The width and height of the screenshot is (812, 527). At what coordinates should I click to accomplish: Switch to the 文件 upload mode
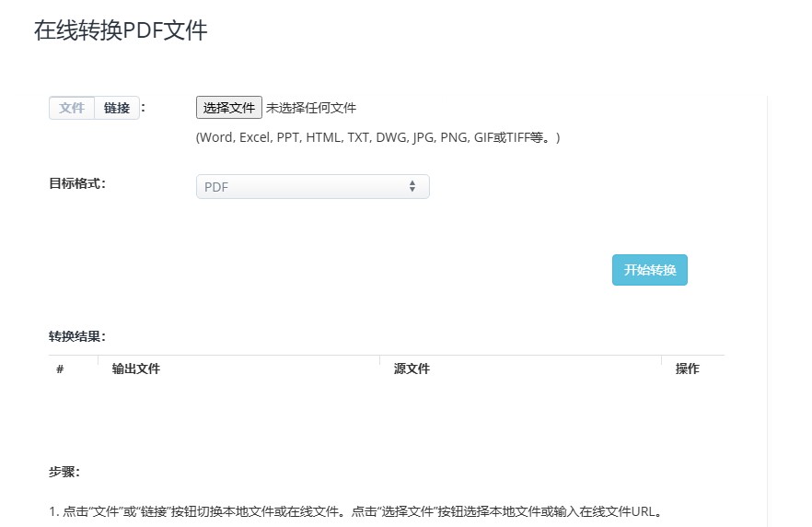coord(72,109)
